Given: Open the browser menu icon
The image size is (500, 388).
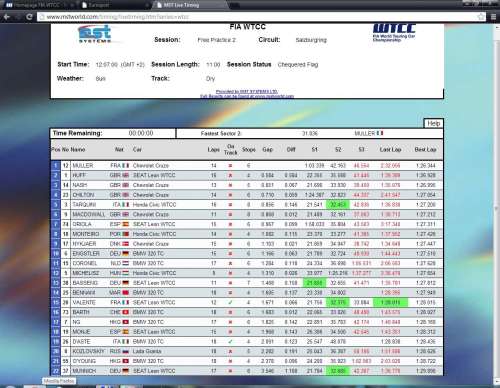Looking at the screenshot, I should [494, 17].
